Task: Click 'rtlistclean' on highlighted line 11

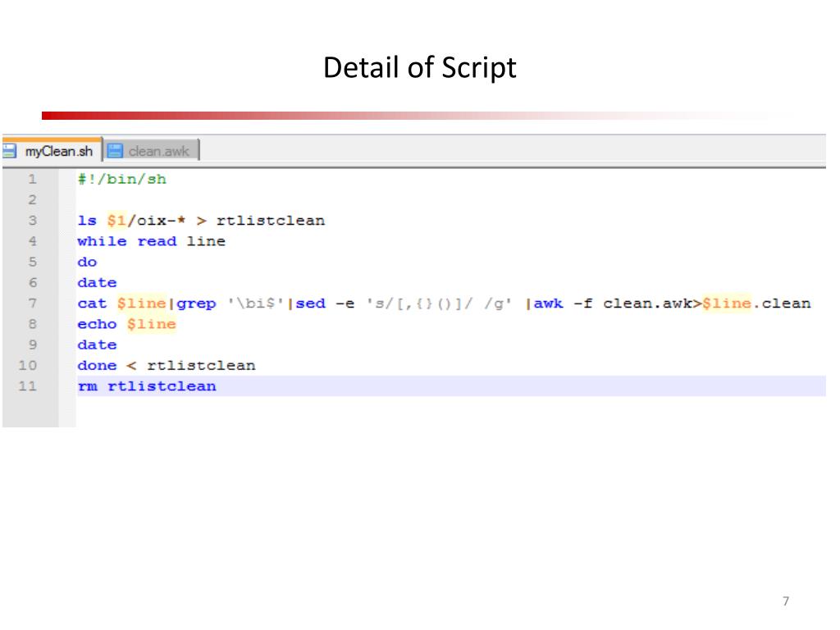Action: tap(162, 386)
